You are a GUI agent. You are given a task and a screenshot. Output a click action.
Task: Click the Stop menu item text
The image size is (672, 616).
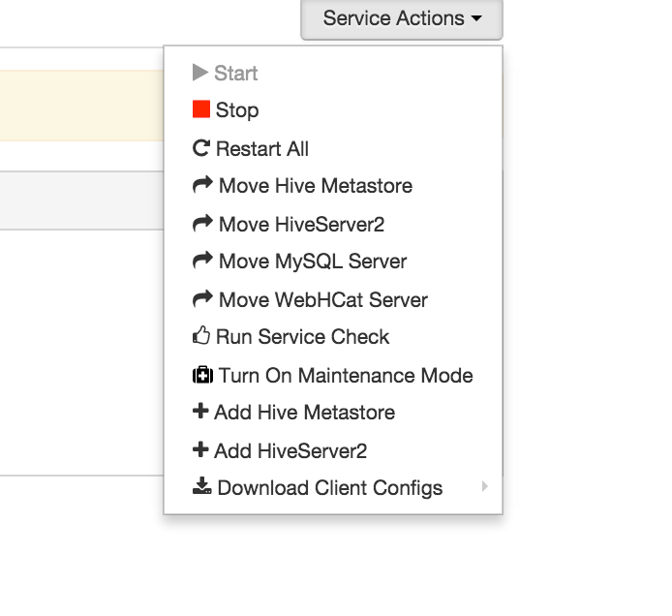[237, 110]
